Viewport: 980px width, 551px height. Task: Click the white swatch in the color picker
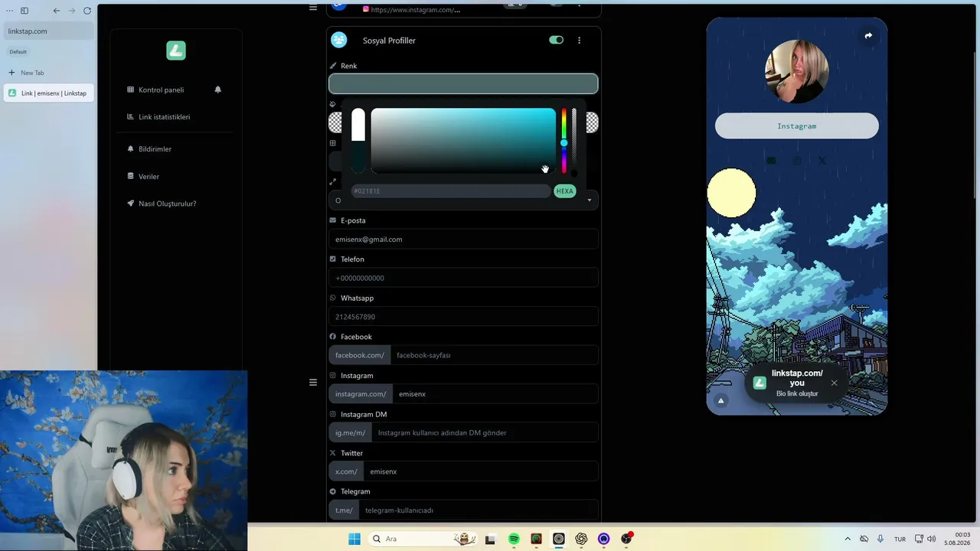(358, 125)
